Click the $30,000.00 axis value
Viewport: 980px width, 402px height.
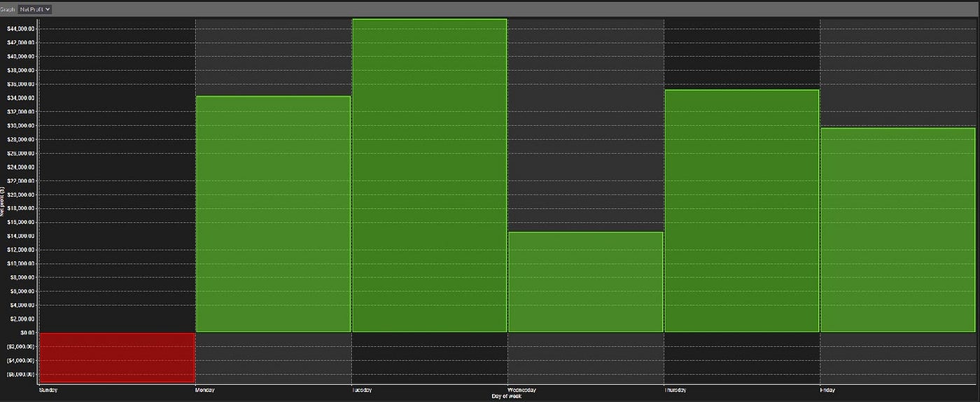coord(22,125)
